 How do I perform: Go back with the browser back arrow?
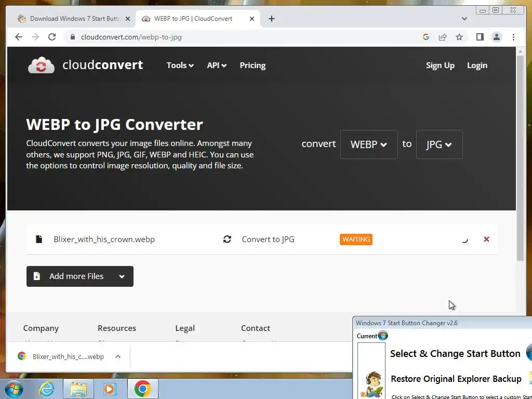click(19, 37)
